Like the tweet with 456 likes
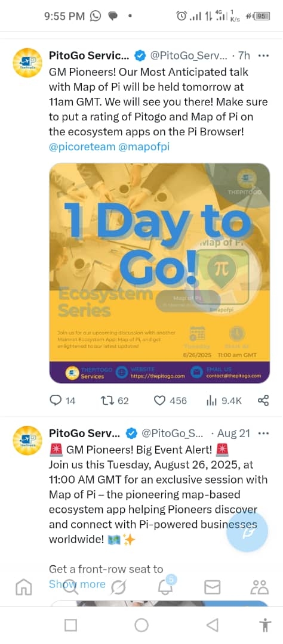283x644 pixels. coord(170,400)
